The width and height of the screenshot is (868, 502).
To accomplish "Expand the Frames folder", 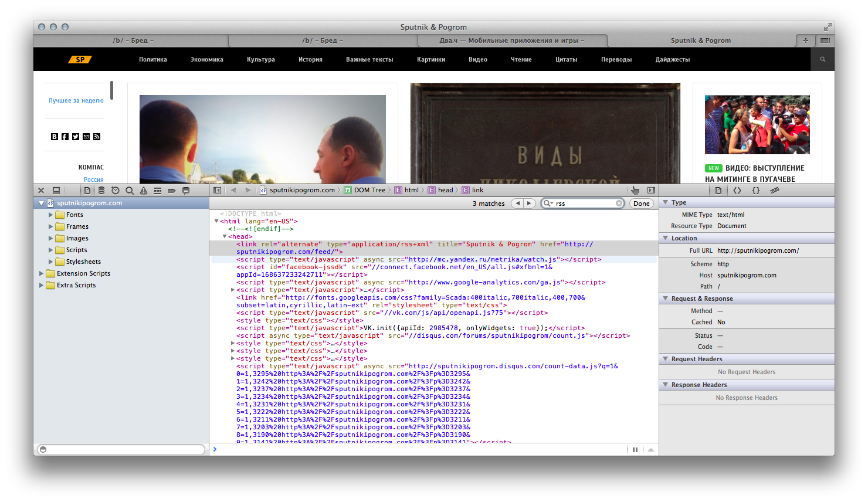I will coord(50,227).
